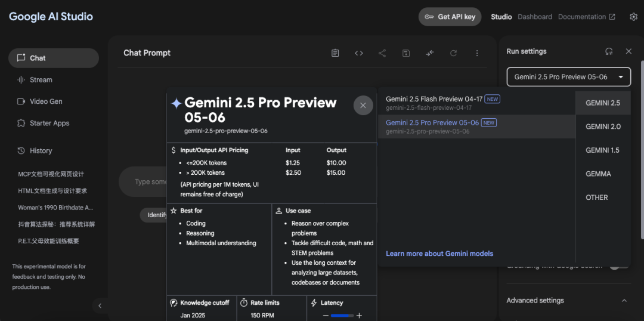644x321 pixels.
Task: Select Stream in the sidebar
Action: [x=54, y=80]
